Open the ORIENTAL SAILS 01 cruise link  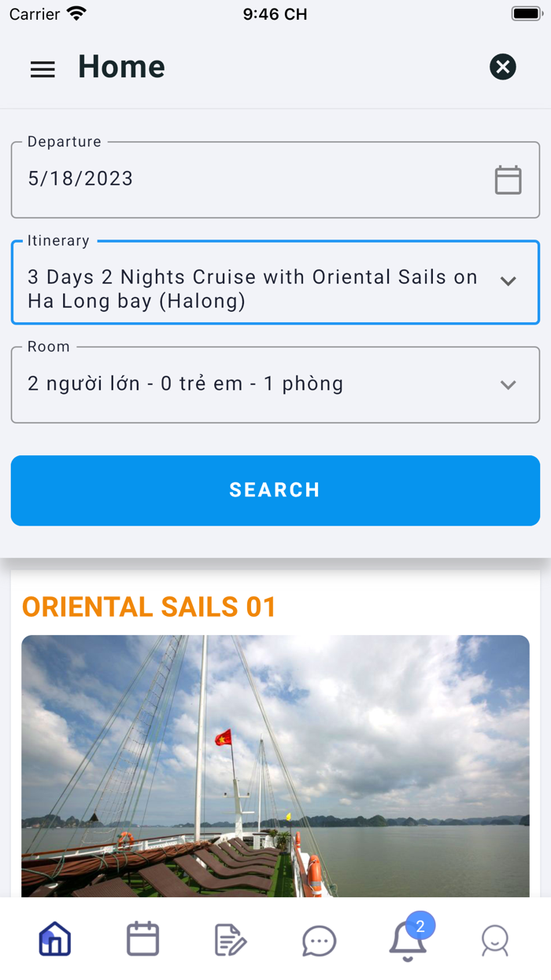coord(148,607)
